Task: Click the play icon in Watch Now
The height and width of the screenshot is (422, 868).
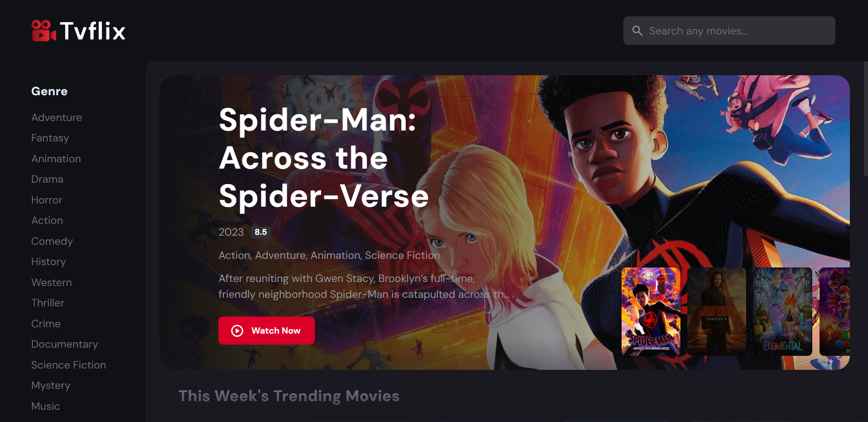Action: point(237,331)
